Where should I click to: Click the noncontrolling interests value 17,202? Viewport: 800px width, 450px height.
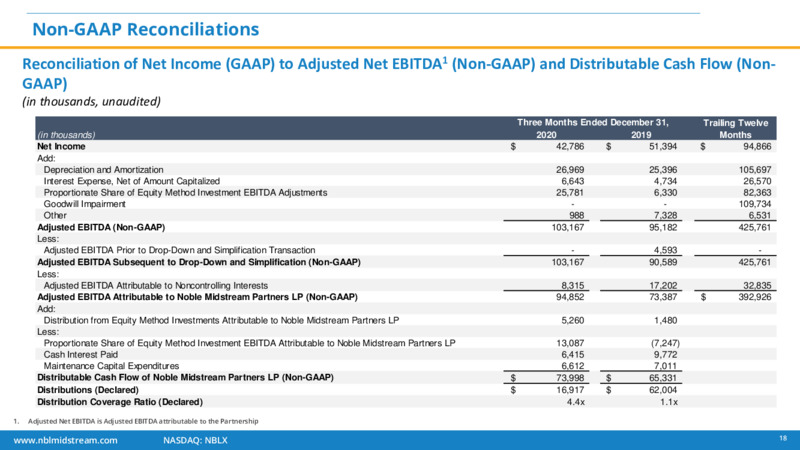pyautogui.click(x=663, y=286)
